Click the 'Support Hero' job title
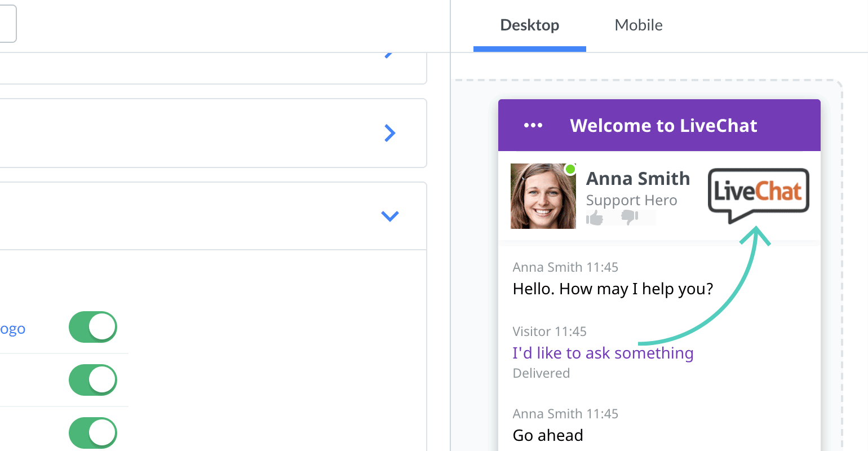The height and width of the screenshot is (451, 868). tap(631, 201)
